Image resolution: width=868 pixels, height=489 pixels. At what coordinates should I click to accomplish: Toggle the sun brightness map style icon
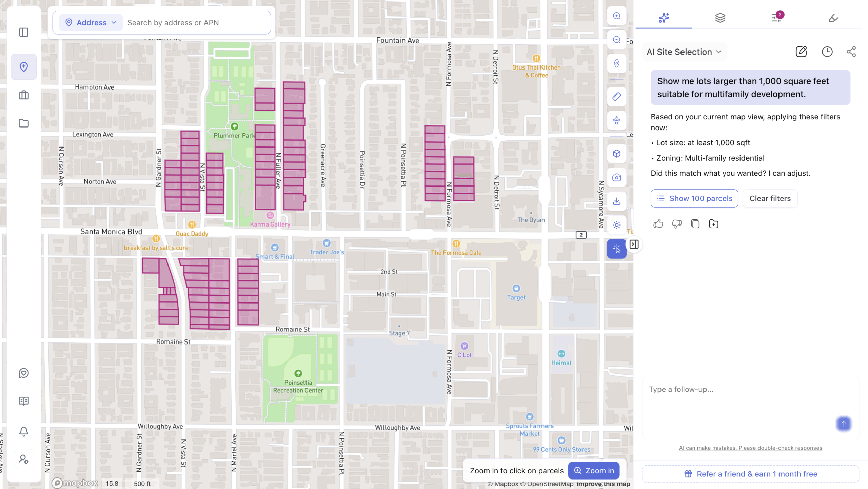coord(616,225)
